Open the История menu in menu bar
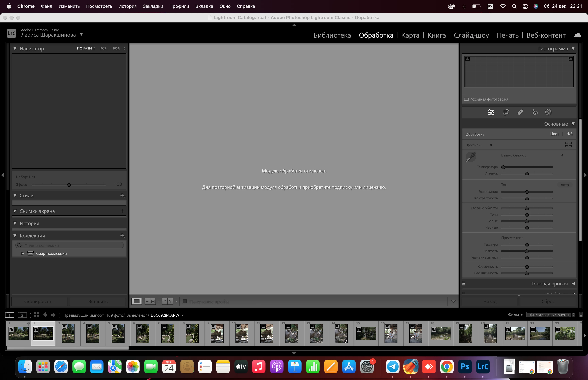Screen dimensions: 588x380 pyautogui.click(x=127, y=6)
